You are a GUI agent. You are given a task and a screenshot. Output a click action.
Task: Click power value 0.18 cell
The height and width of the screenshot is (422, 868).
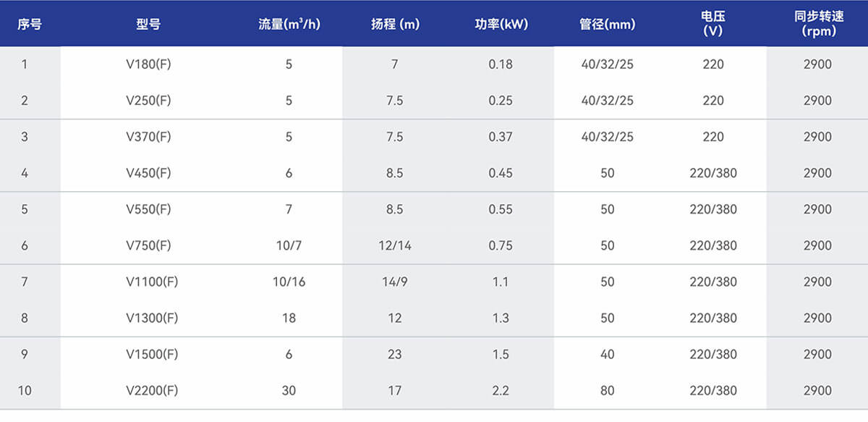(x=501, y=64)
